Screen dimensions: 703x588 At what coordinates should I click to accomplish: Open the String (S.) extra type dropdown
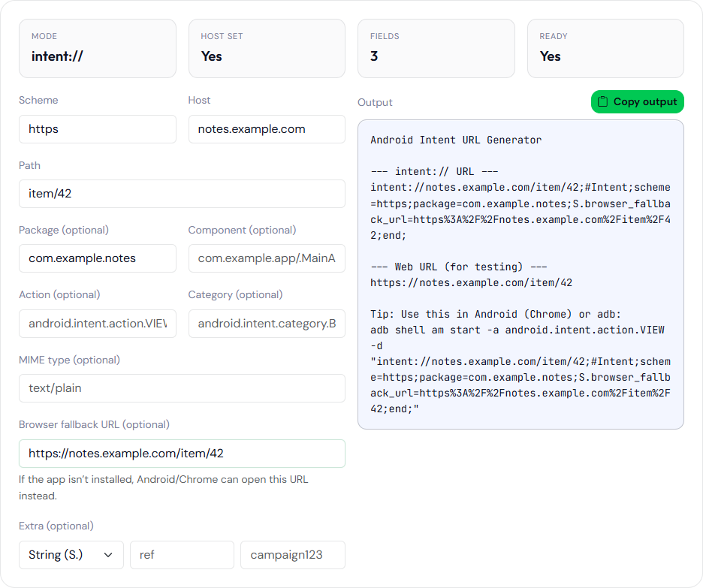click(x=71, y=555)
